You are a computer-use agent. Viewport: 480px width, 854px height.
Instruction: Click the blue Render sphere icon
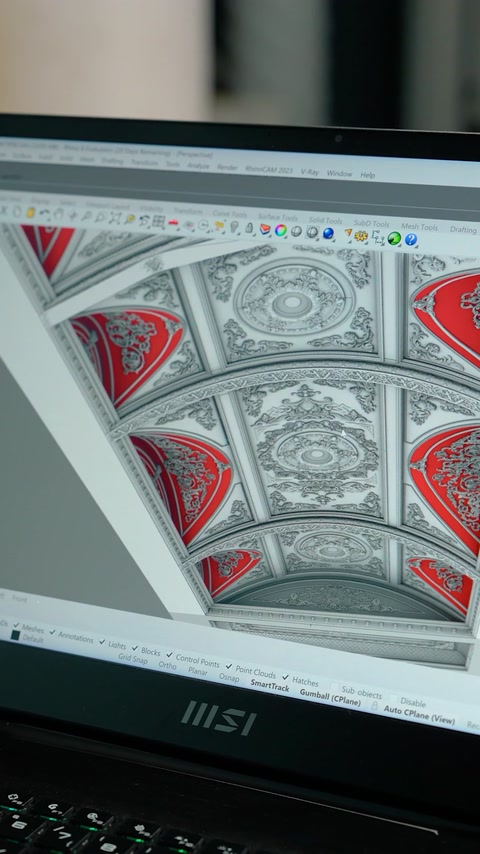[x=328, y=234]
